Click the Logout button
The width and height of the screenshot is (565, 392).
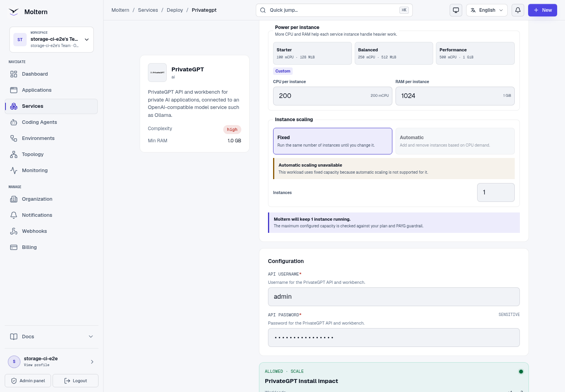point(75,381)
